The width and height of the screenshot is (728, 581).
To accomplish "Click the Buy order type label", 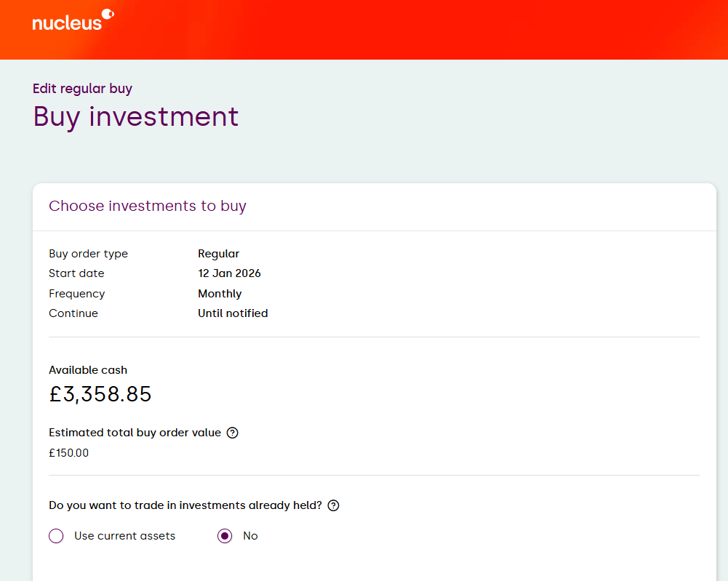I will (88, 254).
